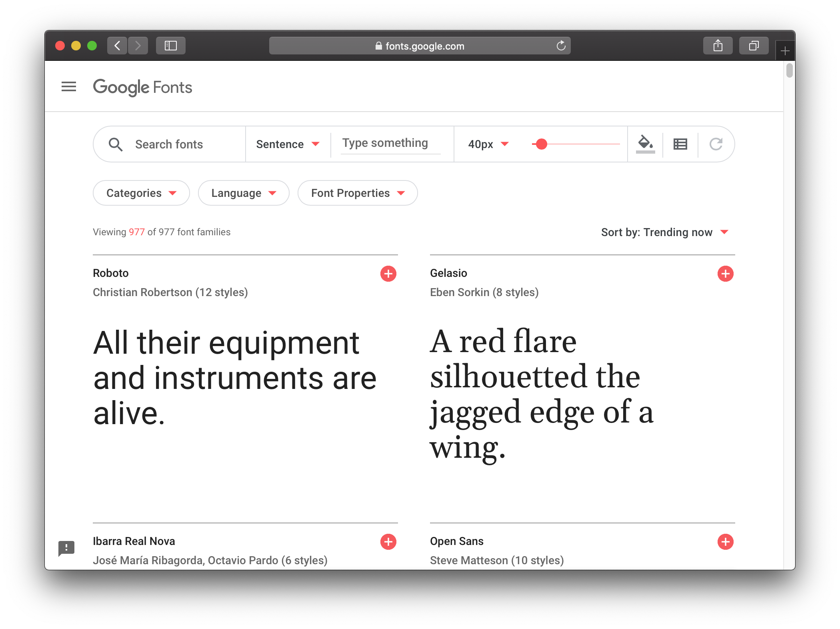
Task: Open the Roboto font page
Action: (111, 273)
